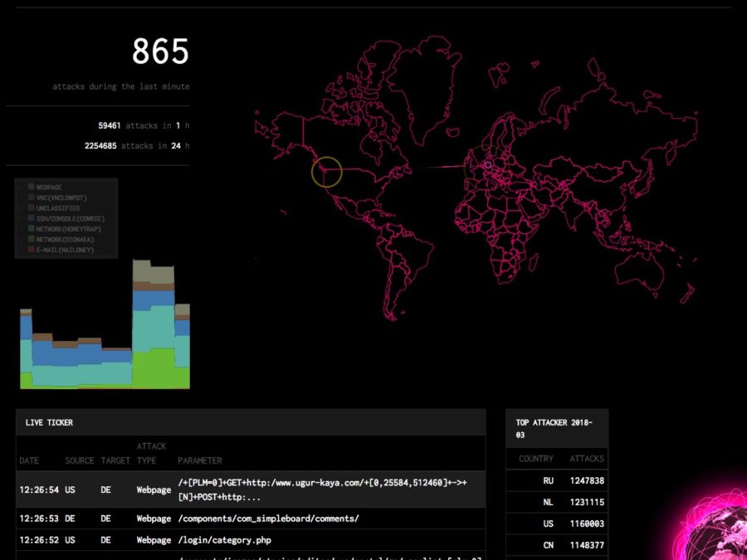This screenshot has width=747, height=560.
Task: Click the /components/com_simpleboard/comments/ parameter entry
Action: pos(269,519)
